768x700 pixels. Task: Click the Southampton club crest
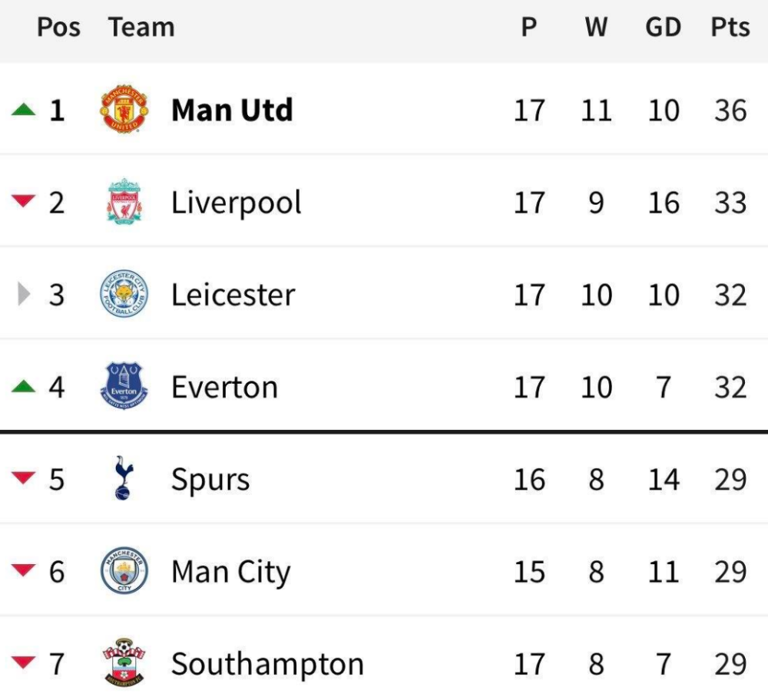(x=124, y=662)
